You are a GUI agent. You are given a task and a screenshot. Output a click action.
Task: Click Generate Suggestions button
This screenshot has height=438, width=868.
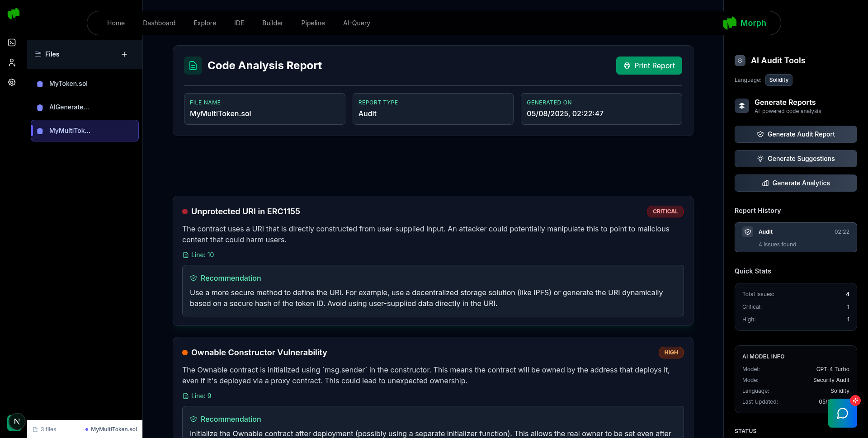tap(796, 159)
